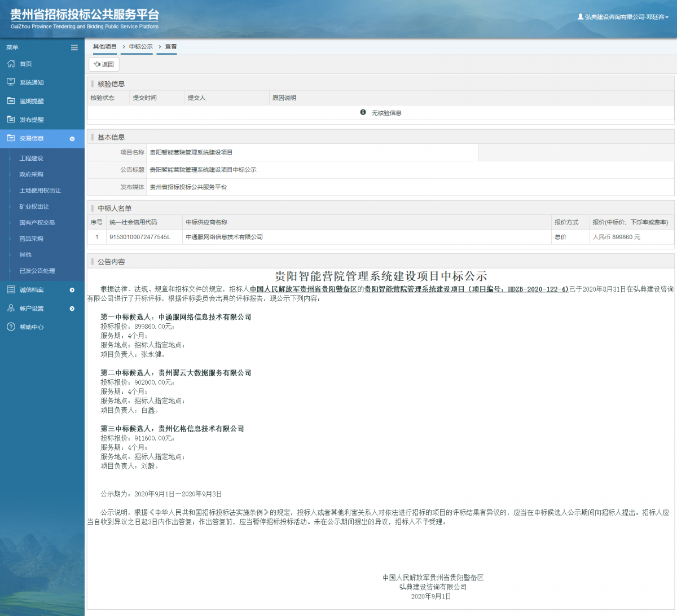Click credit code 91530100072477545L
Viewport: 677px width, 616px height.
click(140, 237)
